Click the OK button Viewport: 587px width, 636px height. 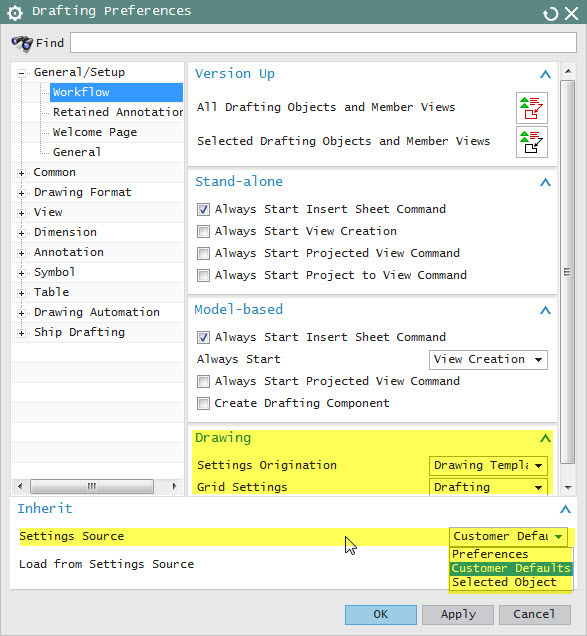(x=381, y=615)
